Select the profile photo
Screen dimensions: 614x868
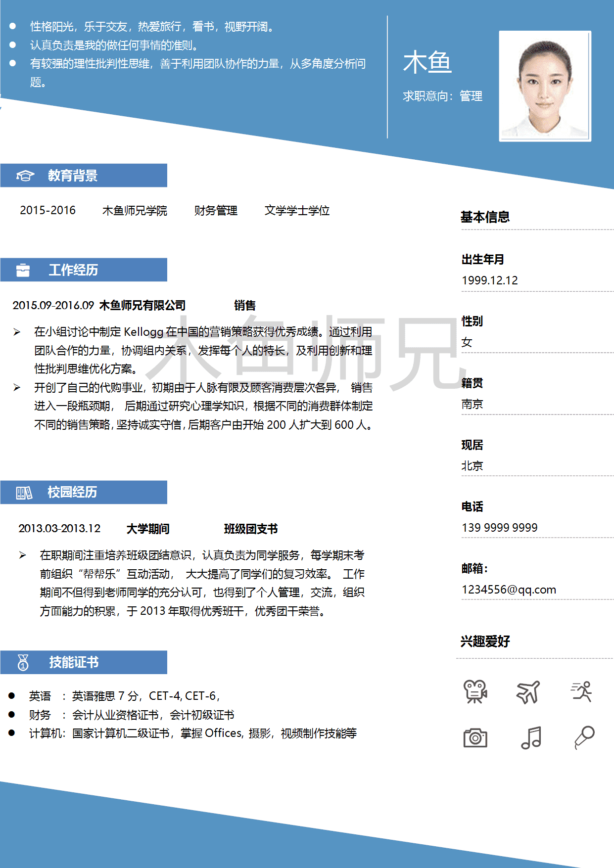click(x=545, y=86)
